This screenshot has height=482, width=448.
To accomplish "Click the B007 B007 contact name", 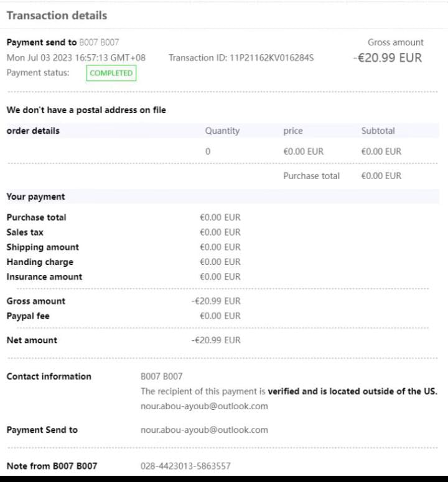I will (x=162, y=376).
